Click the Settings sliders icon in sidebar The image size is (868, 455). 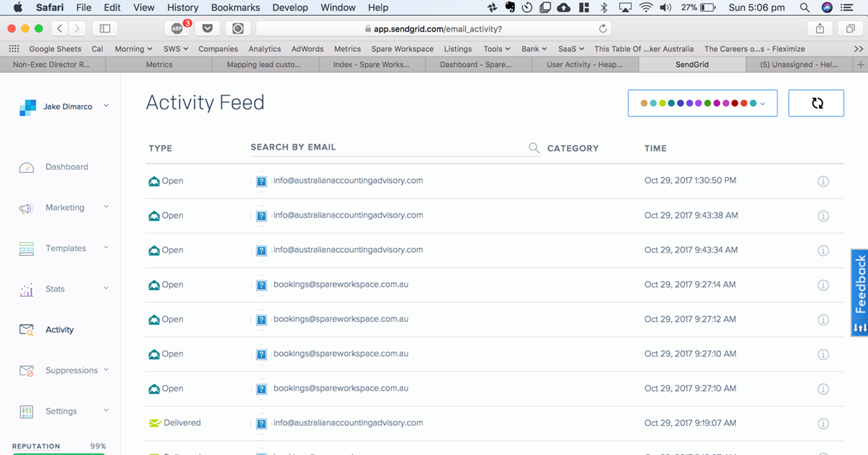[26, 412]
